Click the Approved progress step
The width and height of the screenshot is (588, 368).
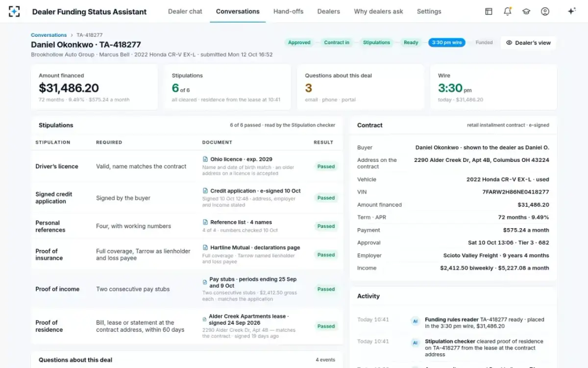click(x=299, y=43)
